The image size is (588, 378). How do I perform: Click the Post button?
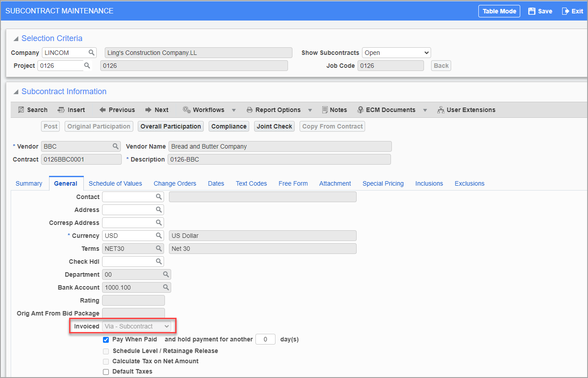click(x=50, y=126)
